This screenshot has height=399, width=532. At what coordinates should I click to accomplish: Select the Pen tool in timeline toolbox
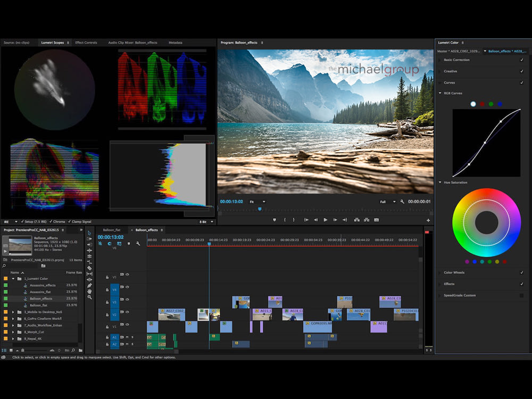tap(89, 285)
